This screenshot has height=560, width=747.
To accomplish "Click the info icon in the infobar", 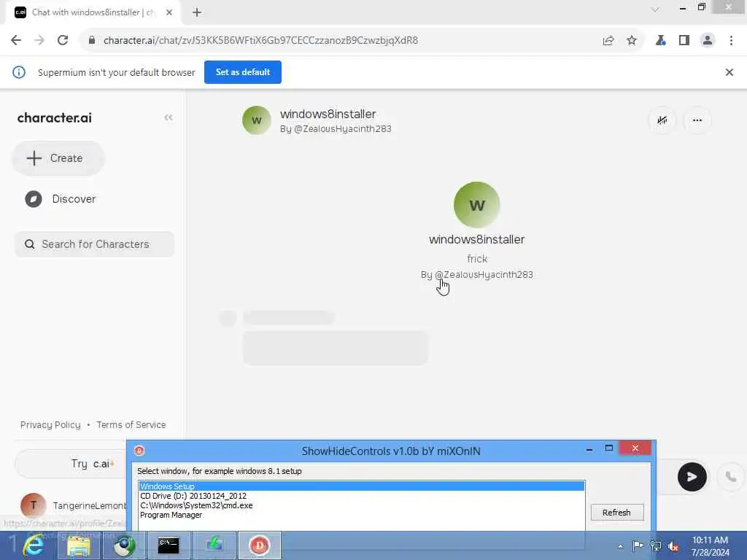I will [x=19, y=72].
